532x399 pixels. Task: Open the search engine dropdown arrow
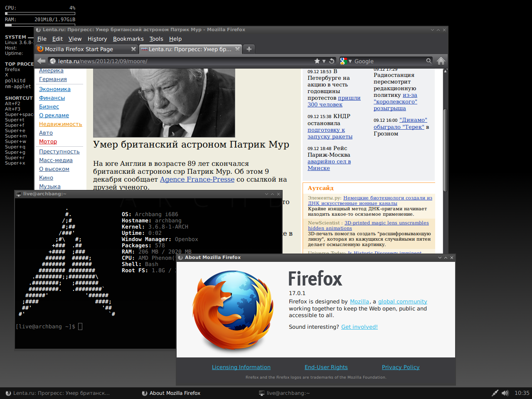click(x=350, y=61)
